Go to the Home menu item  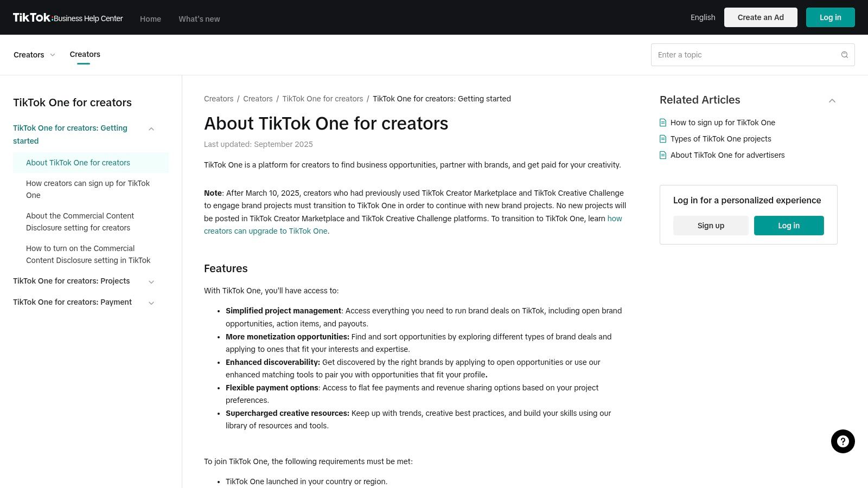tap(150, 19)
